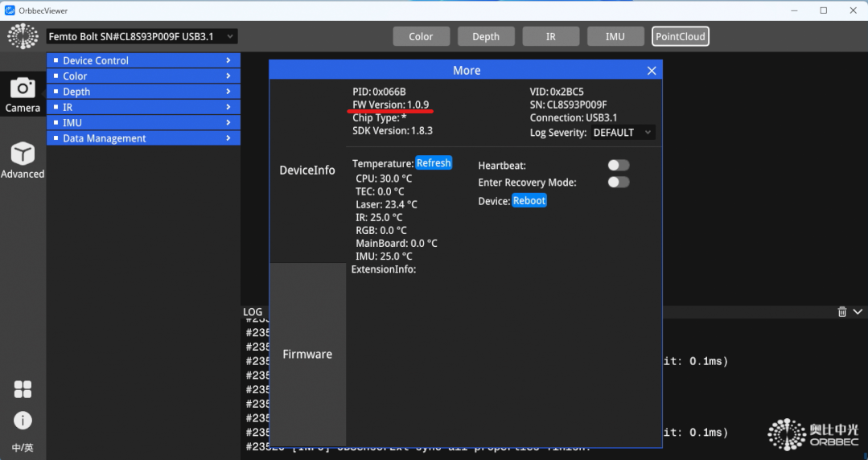Open the Log Severity DEFAULT dropdown
Image resolution: width=868 pixels, height=460 pixels.
622,133
